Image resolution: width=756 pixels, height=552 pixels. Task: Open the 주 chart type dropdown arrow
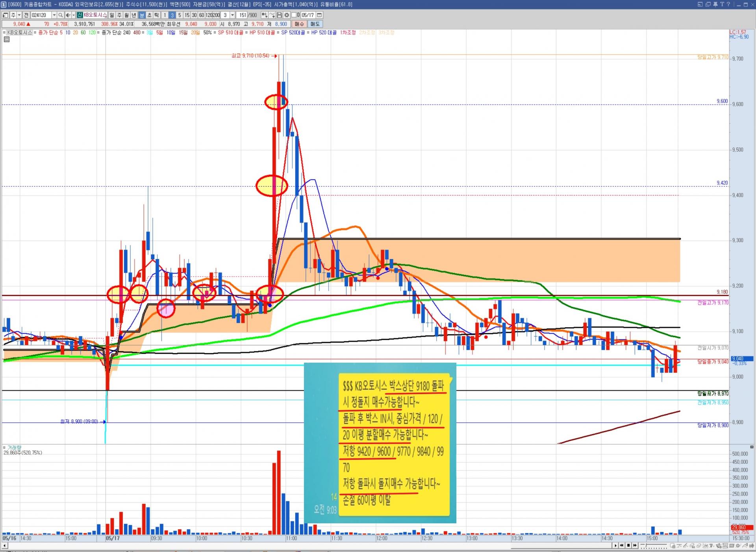click(x=19, y=15)
